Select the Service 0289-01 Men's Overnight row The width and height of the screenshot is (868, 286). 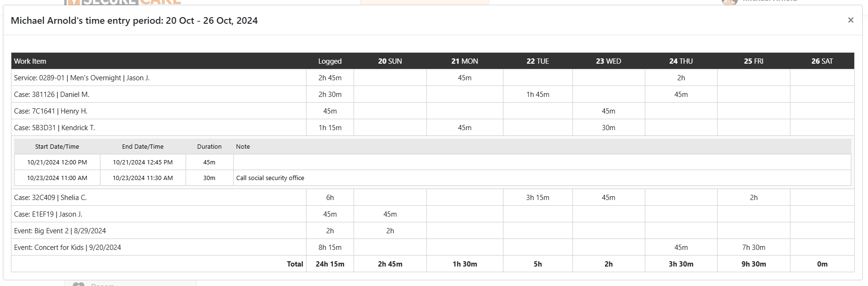[x=82, y=77]
